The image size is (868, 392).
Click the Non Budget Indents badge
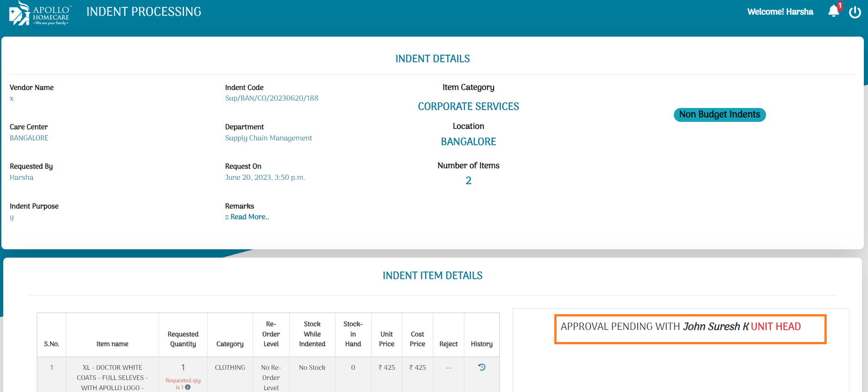tap(719, 114)
